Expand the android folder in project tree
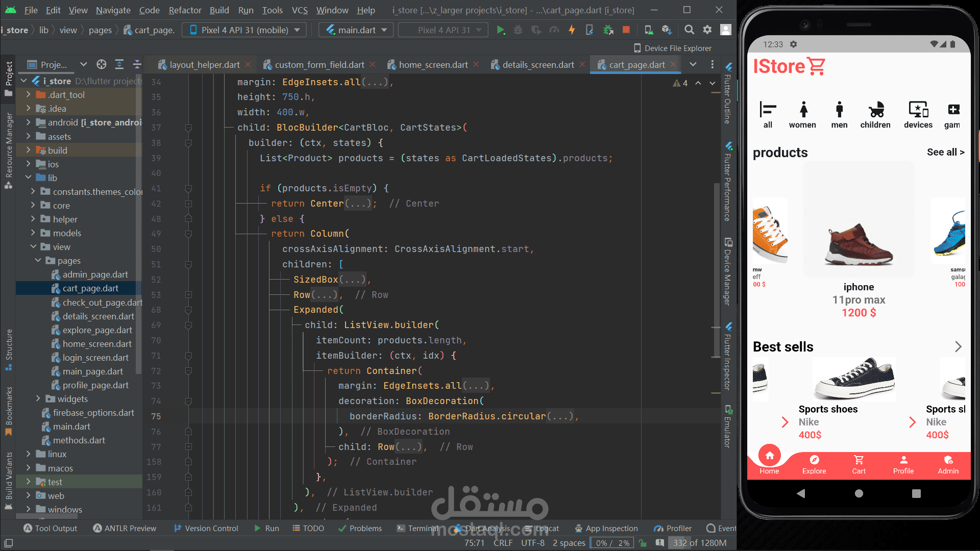Image resolution: width=980 pixels, height=551 pixels. 29,122
